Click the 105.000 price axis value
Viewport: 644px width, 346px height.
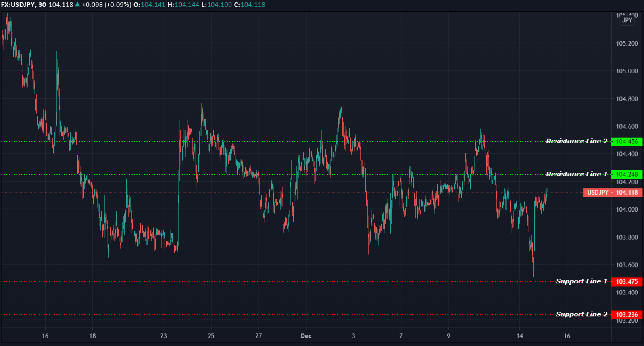point(627,71)
